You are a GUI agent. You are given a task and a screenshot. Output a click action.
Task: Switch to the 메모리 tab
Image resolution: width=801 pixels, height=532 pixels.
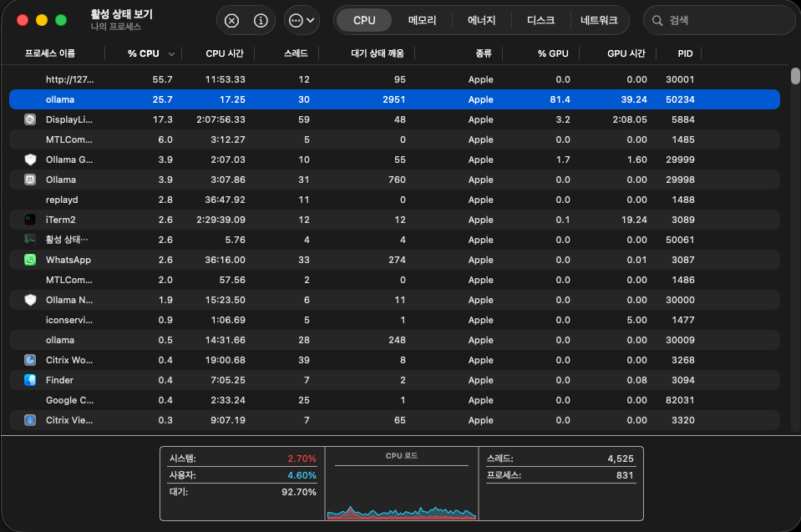tap(422, 20)
